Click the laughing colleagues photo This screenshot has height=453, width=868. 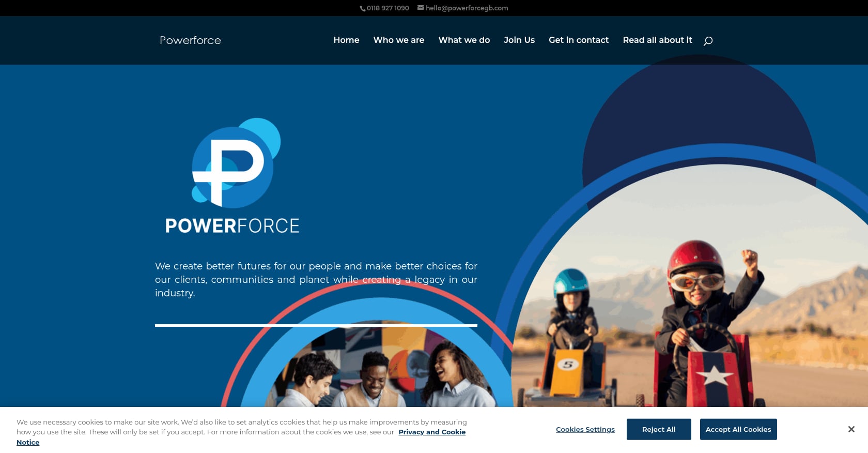(x=381, y=365)
